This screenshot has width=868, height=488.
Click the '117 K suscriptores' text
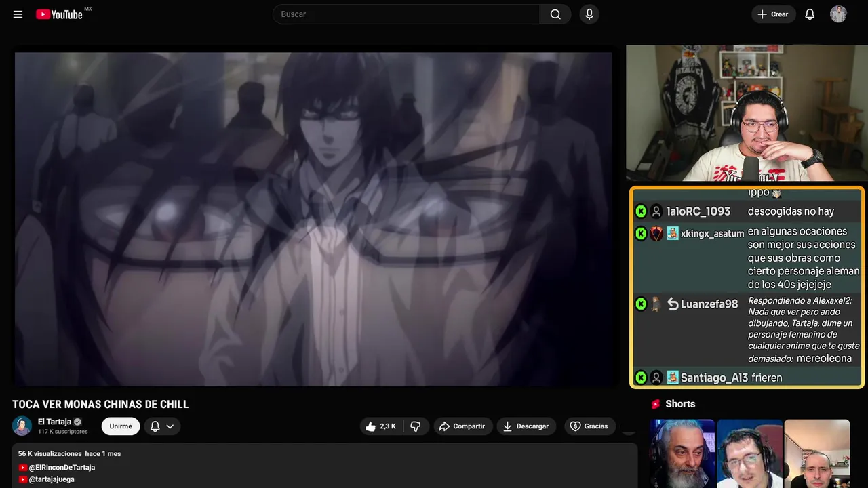tap(63, 432)
